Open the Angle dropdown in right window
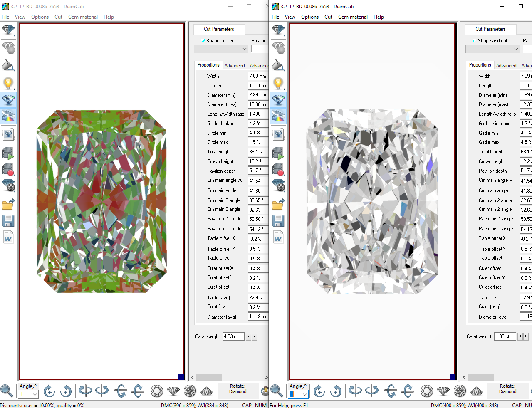Viewport: 532px width, 408px height. 305,394
